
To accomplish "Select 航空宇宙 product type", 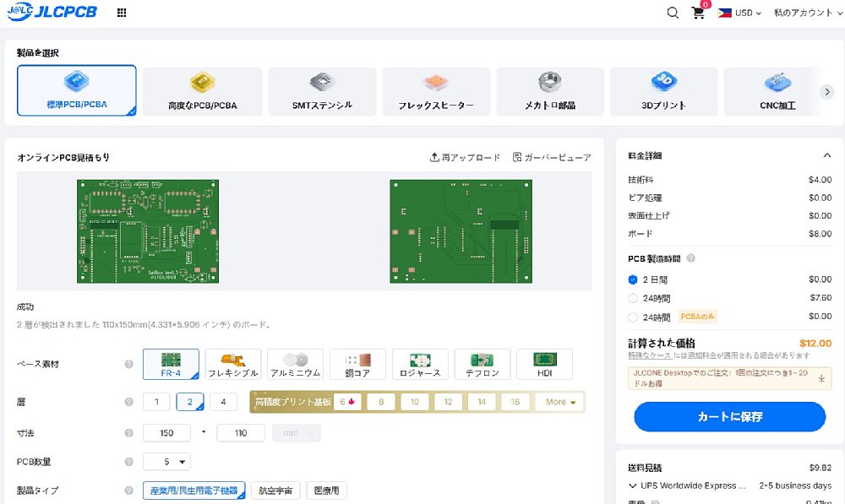I will pos(275,490).
